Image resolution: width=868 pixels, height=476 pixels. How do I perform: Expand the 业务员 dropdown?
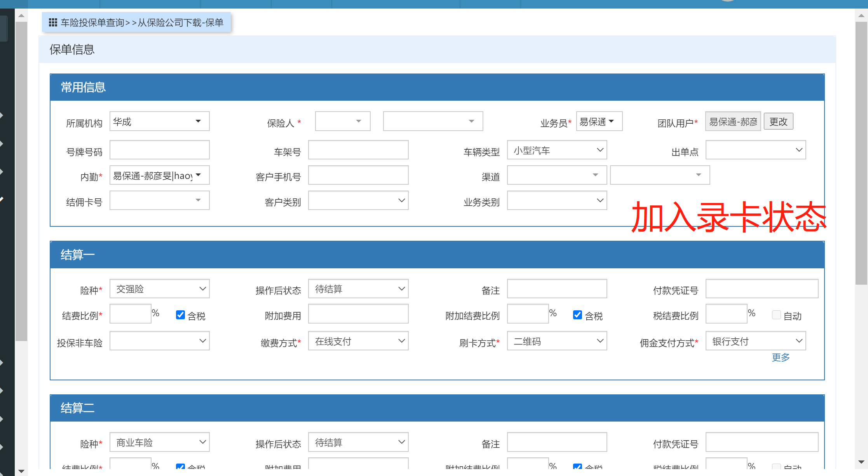click(x=599, y=121)
